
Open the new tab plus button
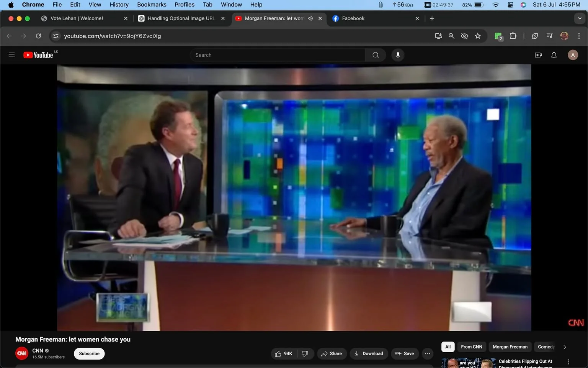[432, 18]
